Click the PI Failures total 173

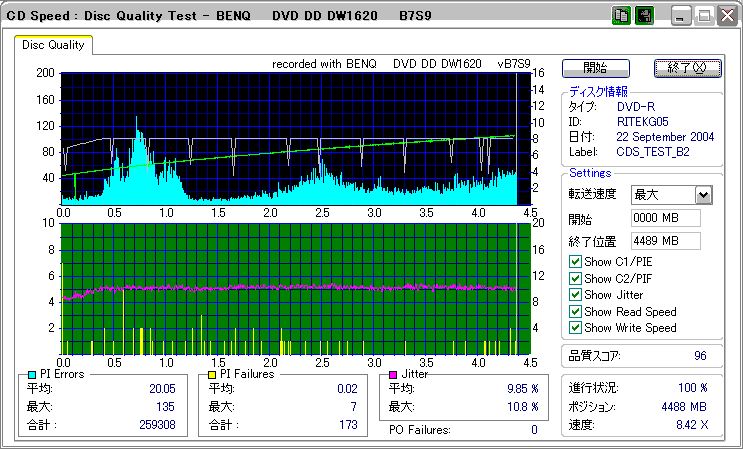[x=348, y=425]
